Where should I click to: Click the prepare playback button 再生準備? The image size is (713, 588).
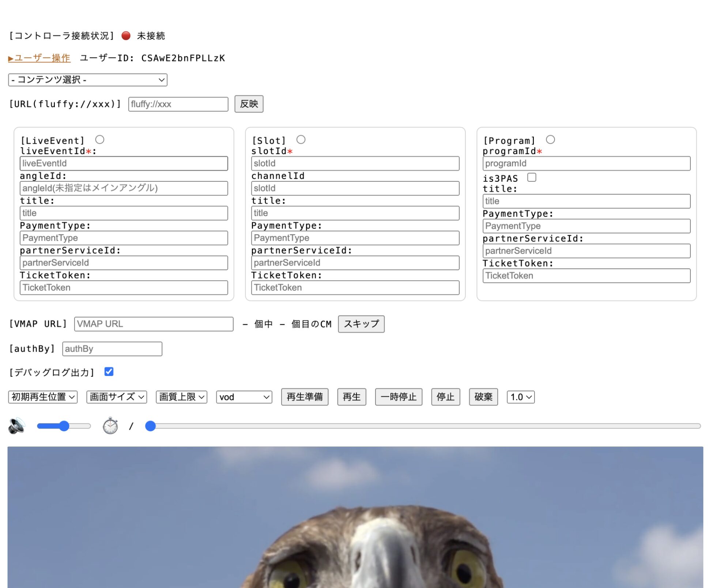tap(304, 397)
